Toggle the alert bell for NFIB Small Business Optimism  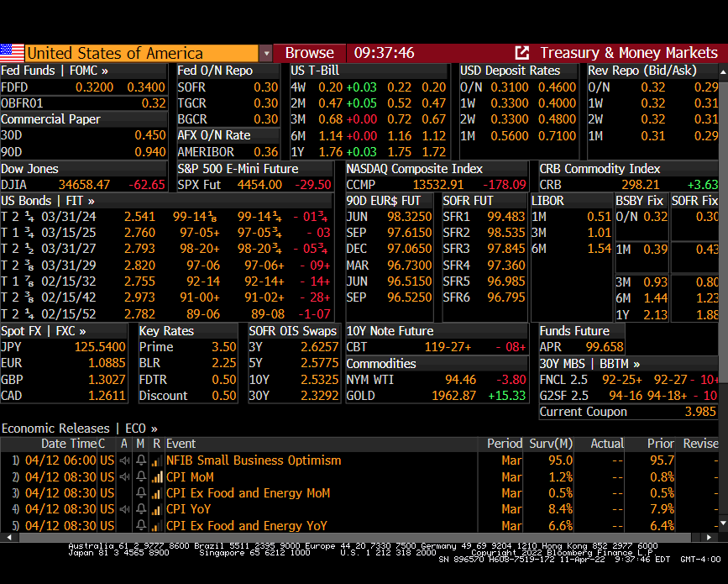141,460
